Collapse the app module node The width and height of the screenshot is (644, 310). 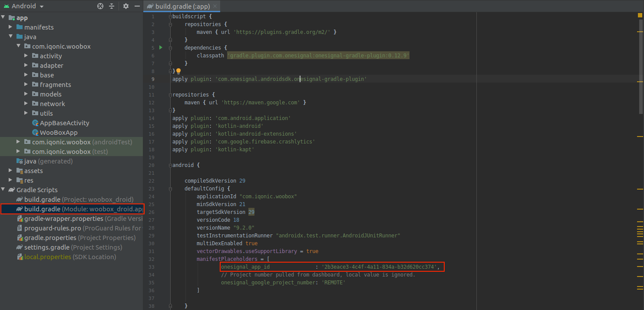(3, 18)
